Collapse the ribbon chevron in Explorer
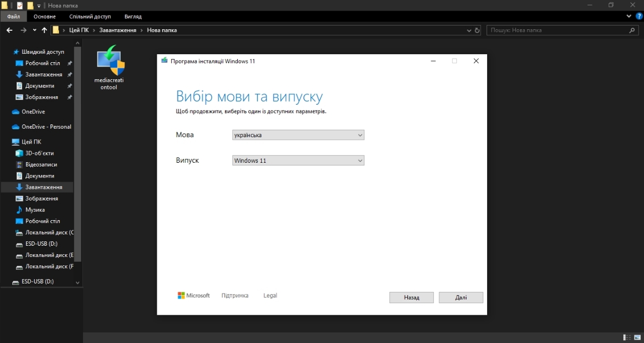 [x=630, y=16]
